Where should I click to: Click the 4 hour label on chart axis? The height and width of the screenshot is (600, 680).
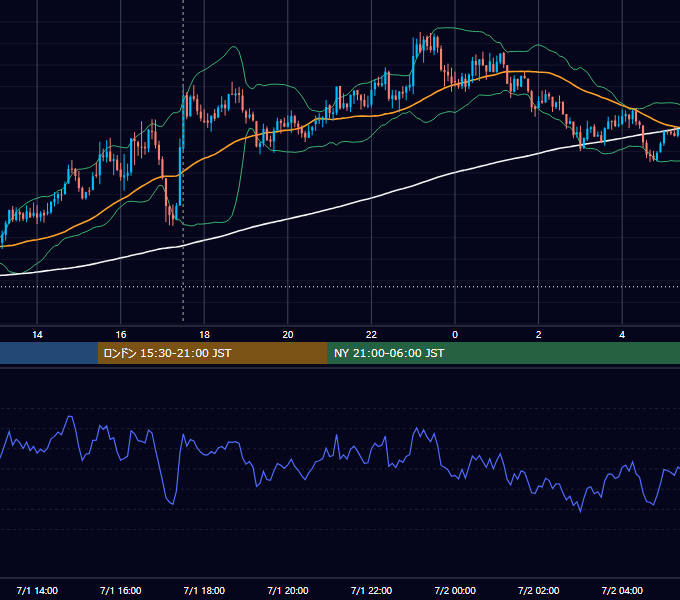(622, 335)
